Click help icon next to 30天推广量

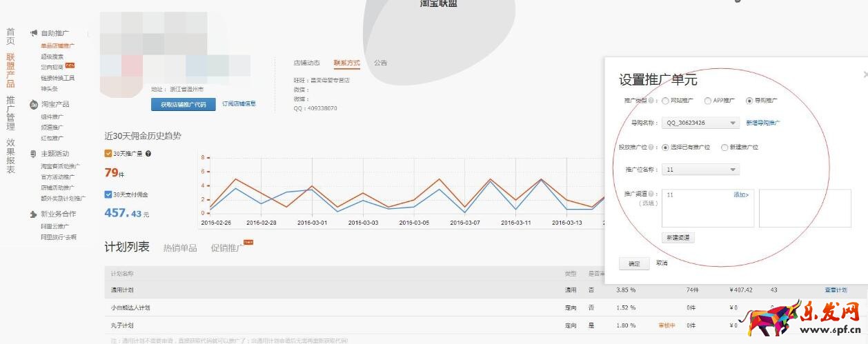[x=148, y=154]
